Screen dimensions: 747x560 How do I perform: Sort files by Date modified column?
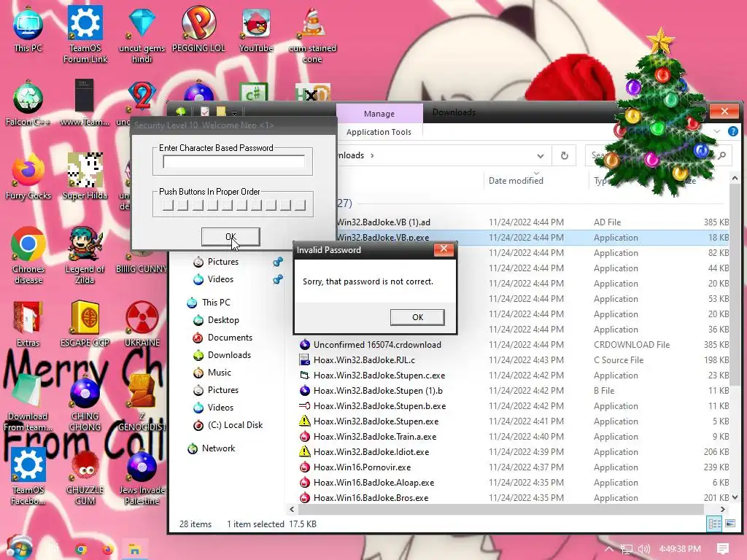click(516, 181)
